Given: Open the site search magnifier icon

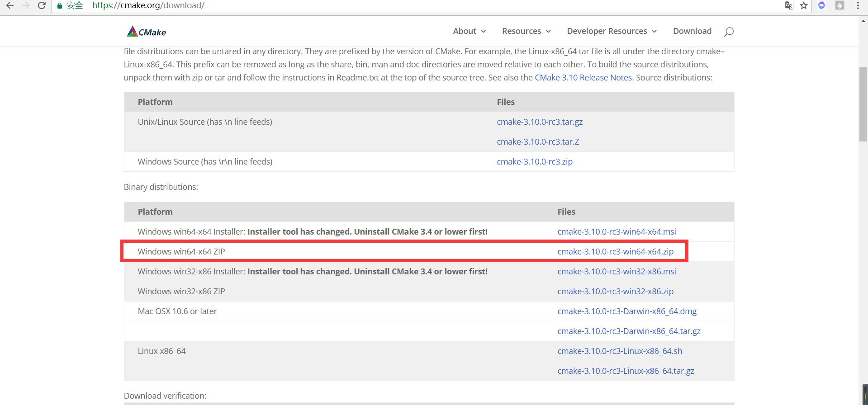Looking at the screenshot, I should tap(729, 32).
